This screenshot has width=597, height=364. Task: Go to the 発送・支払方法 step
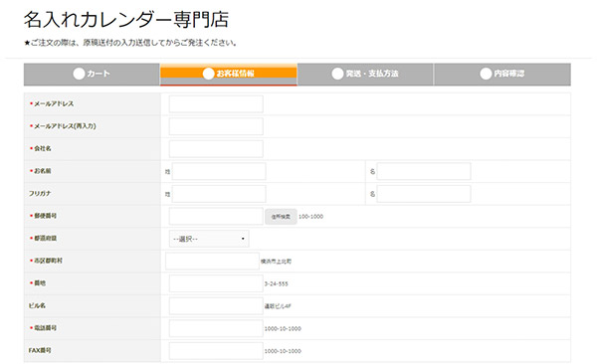tap(365, 74)
